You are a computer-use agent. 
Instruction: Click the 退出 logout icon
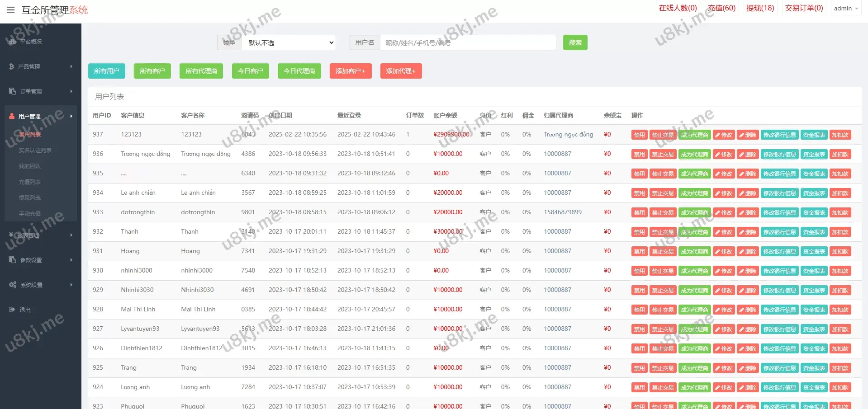click(12, 310)
